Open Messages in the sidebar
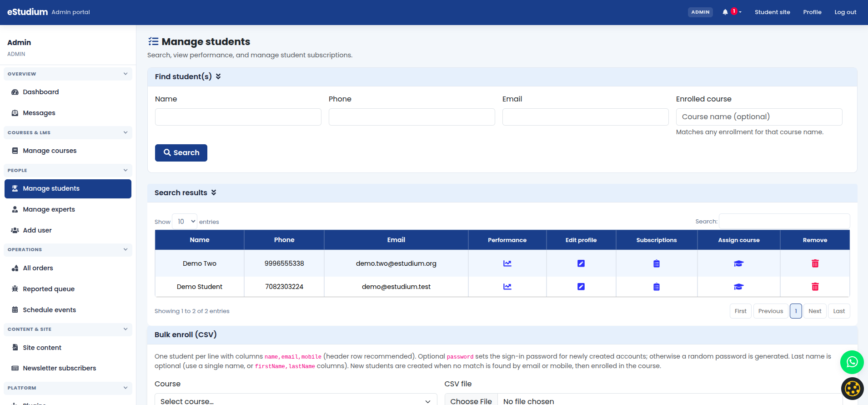868x405 pixels. point(68,113)
